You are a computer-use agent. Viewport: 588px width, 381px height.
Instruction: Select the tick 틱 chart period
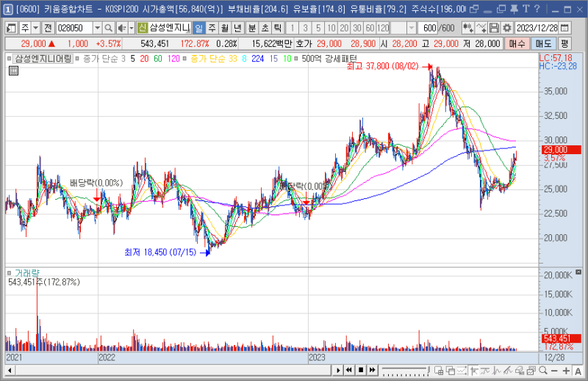(278, 28)
